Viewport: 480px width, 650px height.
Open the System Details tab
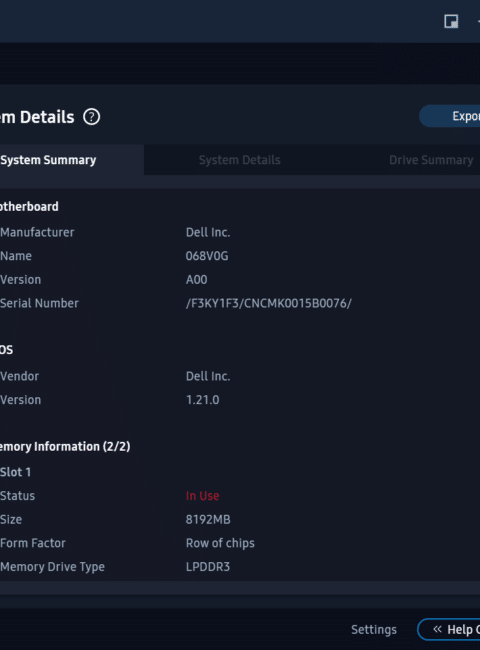pyautogui.click(x=240, y=160)
